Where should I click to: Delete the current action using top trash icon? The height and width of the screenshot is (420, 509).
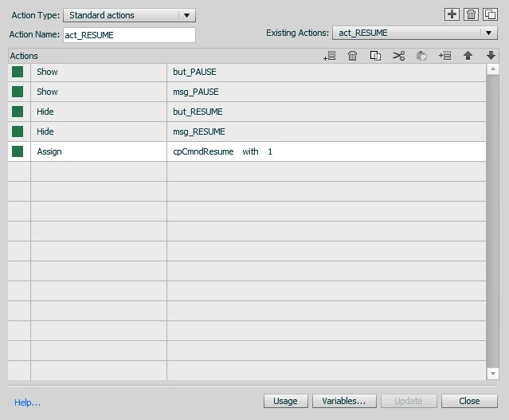point(471,14)
